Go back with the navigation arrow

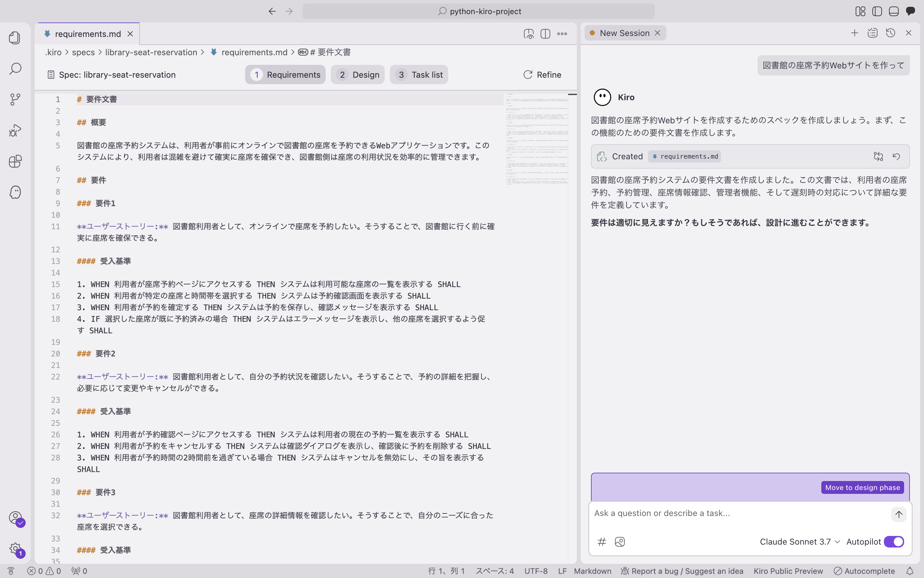point(272,12)
